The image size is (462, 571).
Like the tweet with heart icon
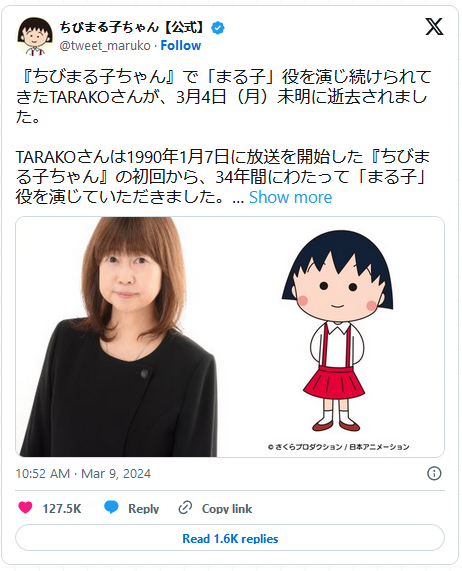point(25,507)
